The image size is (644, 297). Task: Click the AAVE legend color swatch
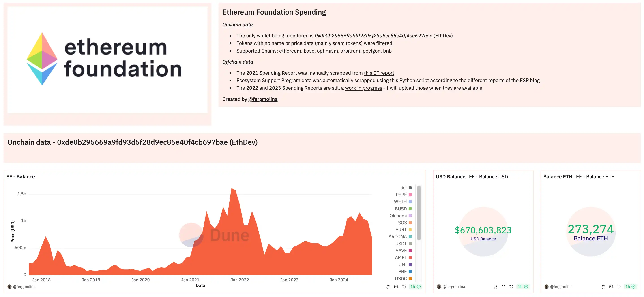[x=410, y=250]
